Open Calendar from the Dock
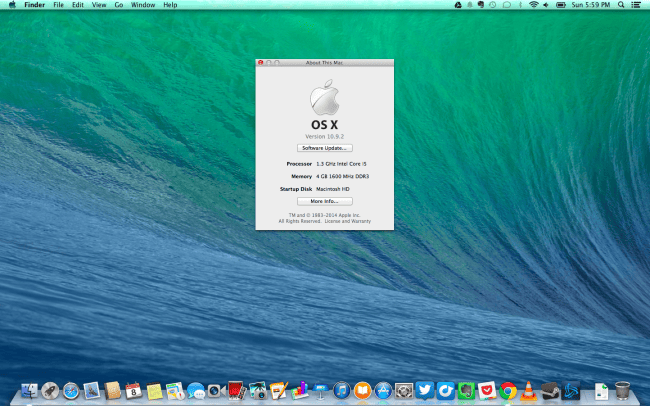Screen dimensions: 650x406 coord(132,390)
